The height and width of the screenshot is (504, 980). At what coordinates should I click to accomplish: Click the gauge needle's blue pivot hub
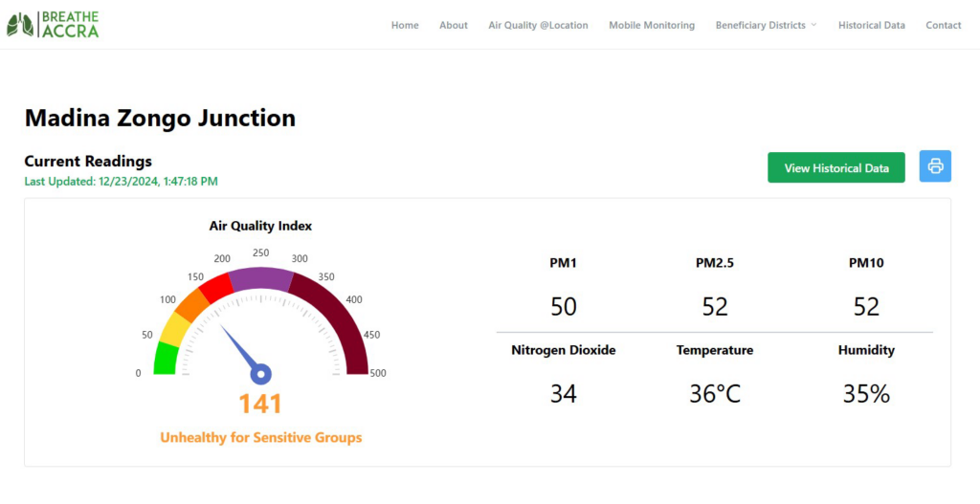click(x=260, y=374)
